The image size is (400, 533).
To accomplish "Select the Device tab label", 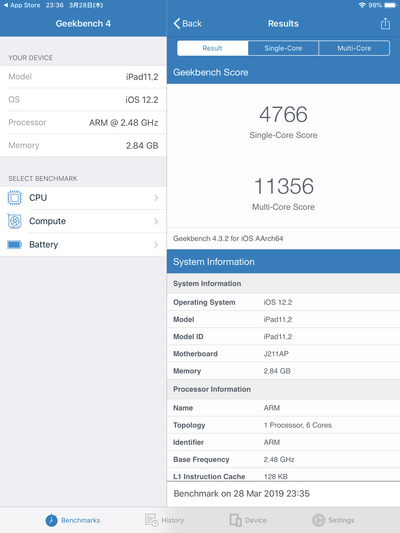I will click(256, 520).
